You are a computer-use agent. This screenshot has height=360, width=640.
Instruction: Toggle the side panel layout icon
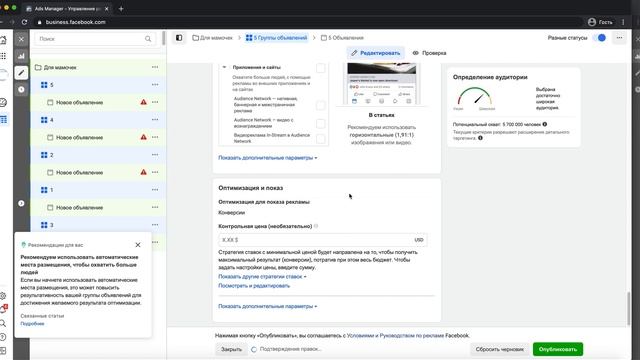point(179,38)
